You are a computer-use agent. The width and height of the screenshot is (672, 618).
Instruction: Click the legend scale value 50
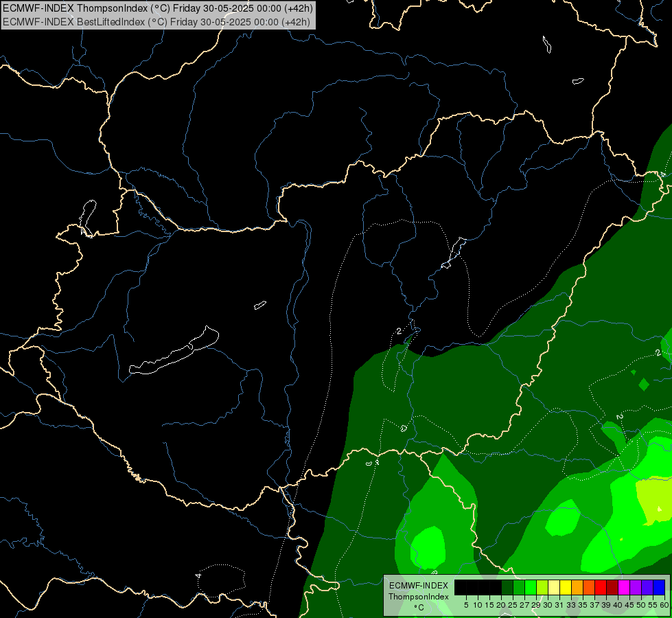[641, 605]
